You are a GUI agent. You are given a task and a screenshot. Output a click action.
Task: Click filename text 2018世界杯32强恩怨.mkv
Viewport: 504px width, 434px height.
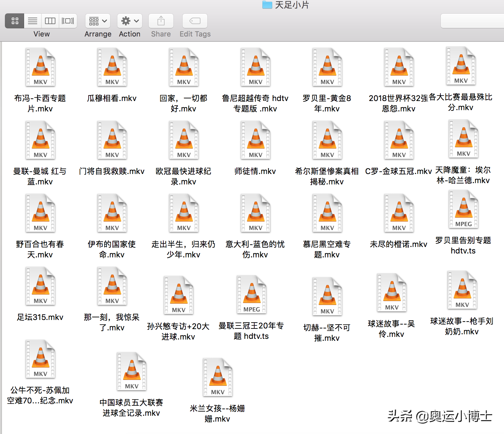[x=398, y=103]
